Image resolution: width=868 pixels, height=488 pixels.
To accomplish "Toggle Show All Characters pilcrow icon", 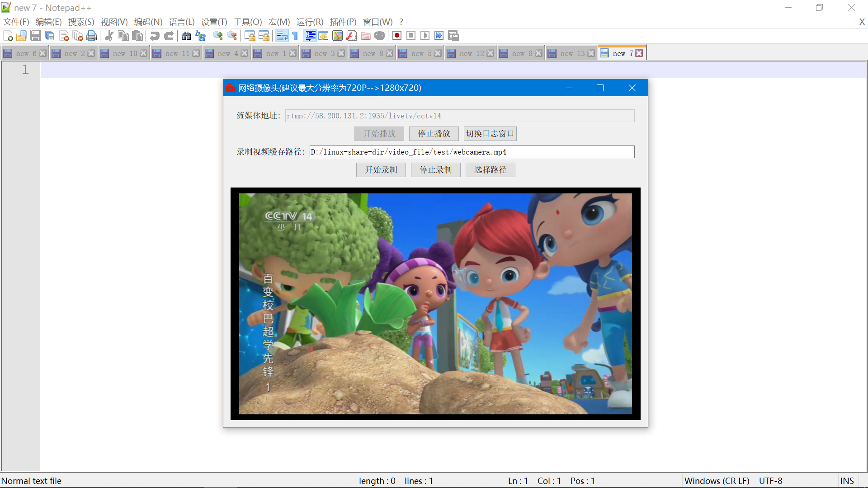I will click(295, 36).
